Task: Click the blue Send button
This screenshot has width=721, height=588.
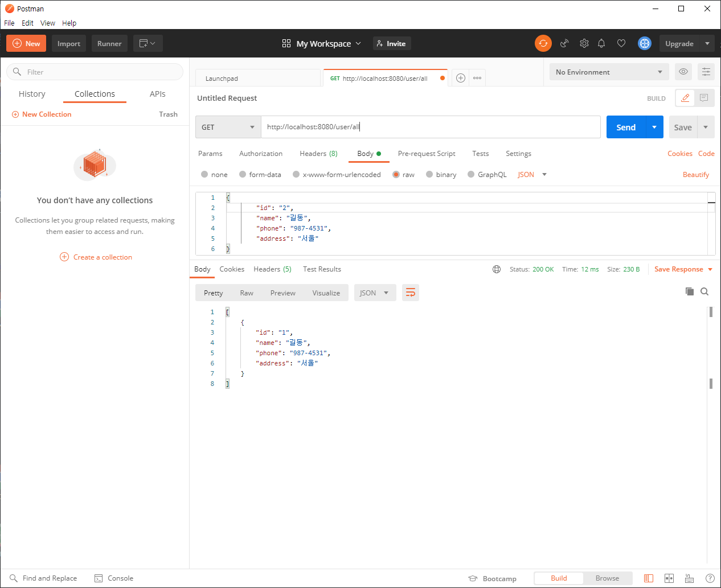Action: (626, 127)
